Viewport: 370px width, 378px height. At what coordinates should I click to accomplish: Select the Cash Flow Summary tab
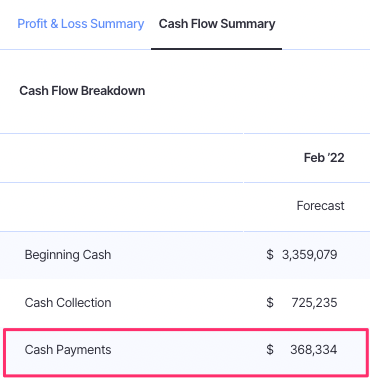[x=217, y=24]
